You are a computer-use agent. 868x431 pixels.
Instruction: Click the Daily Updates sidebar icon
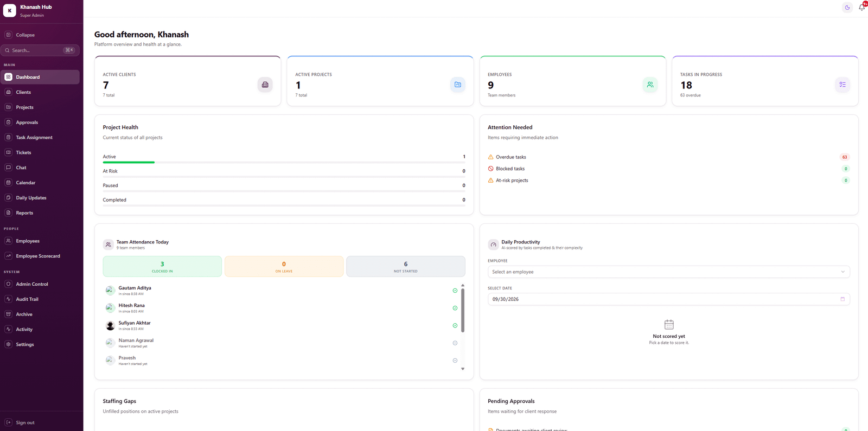click(x=8, y=198)
